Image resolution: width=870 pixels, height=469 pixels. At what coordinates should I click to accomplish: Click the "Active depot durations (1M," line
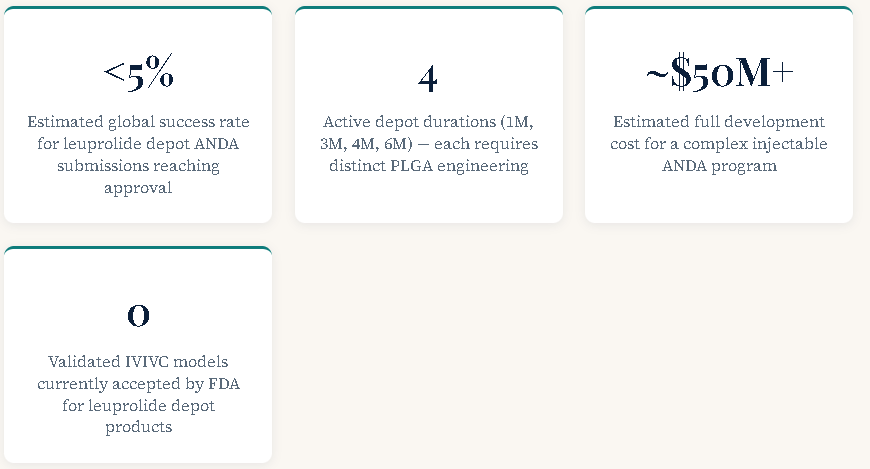(x=428, y=122)
